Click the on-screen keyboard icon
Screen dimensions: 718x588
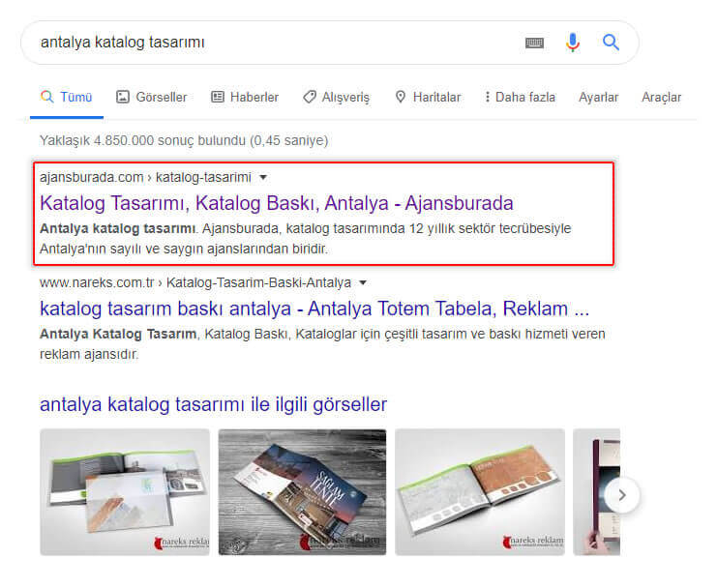[x=534, y=43]
